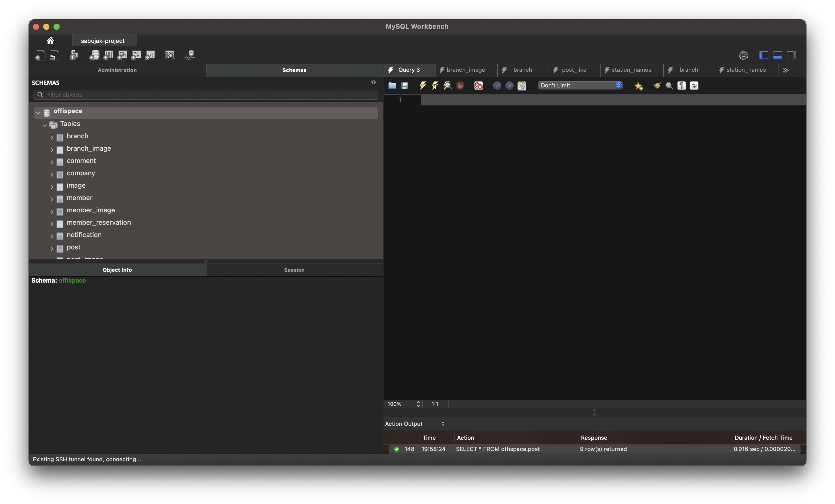This screenshot has width=835, height=504.
Task: Save script using the floppy disk icon
Action: click(x=405, y=86)
